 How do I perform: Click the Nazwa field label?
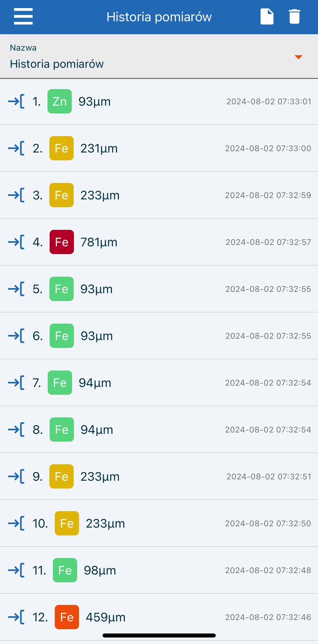coord(23,48)
